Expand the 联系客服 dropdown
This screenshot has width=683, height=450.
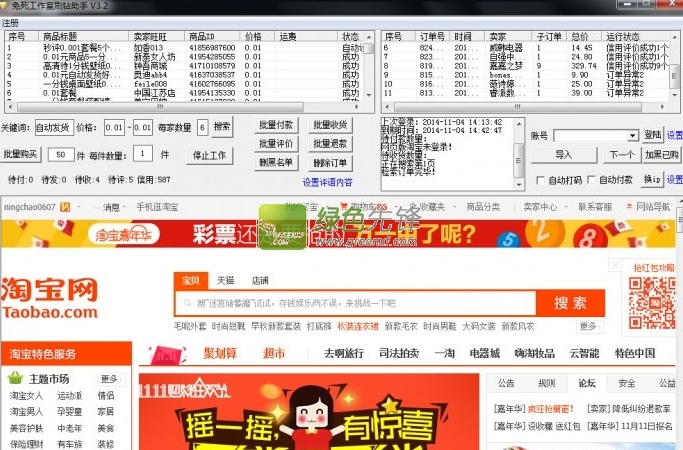click(x=595, y=207)
